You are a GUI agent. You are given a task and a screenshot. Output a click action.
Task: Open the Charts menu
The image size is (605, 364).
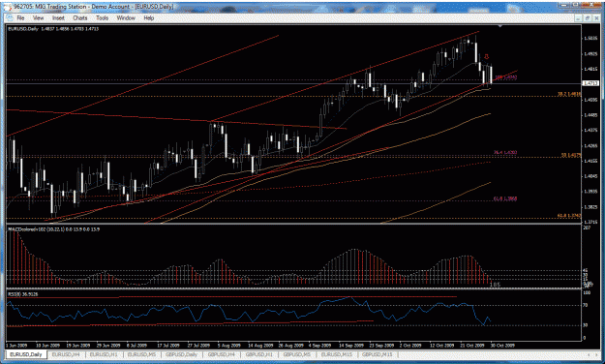(80, 18)
